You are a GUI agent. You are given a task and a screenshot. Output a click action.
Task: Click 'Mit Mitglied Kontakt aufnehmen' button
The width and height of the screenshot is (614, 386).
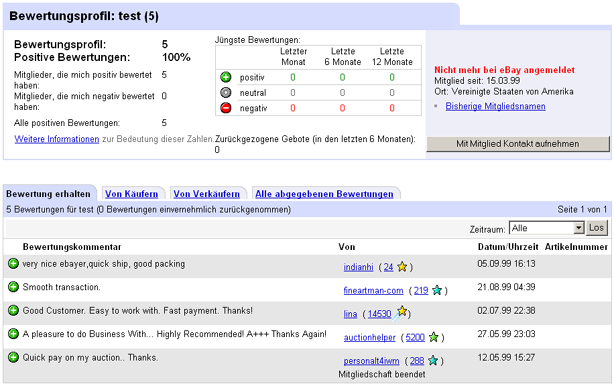[518, 144]
